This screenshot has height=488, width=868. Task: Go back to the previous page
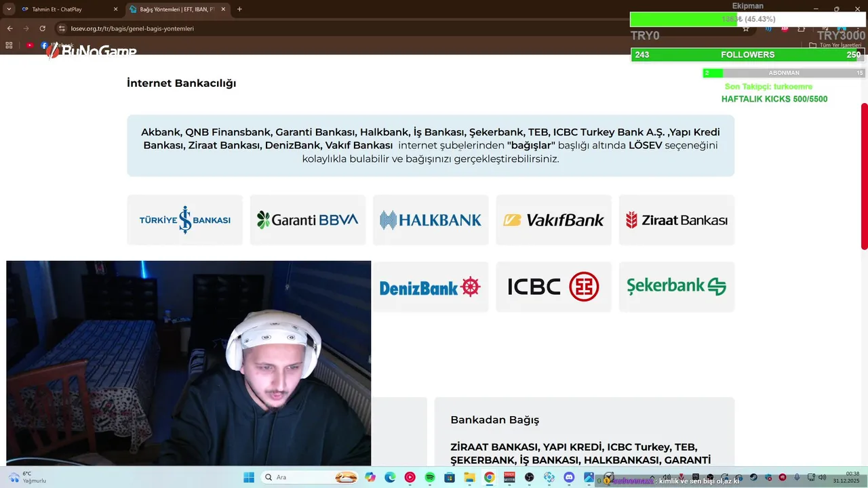[9, 28]
